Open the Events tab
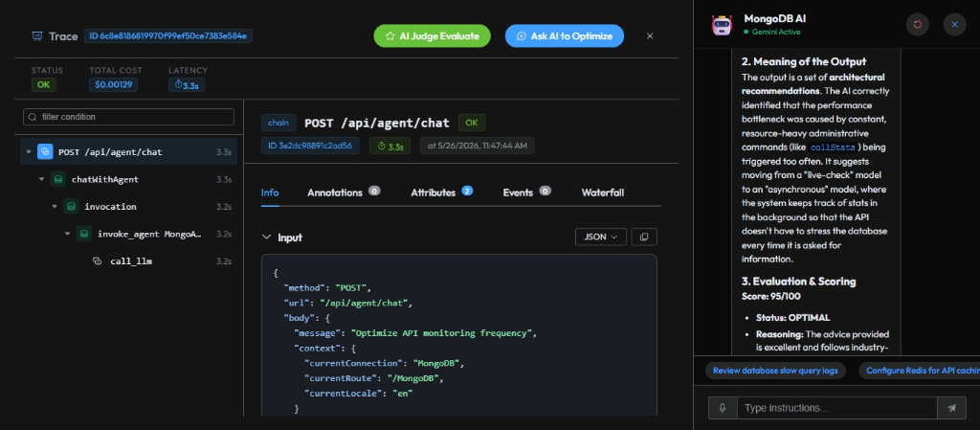 (527, 192)
